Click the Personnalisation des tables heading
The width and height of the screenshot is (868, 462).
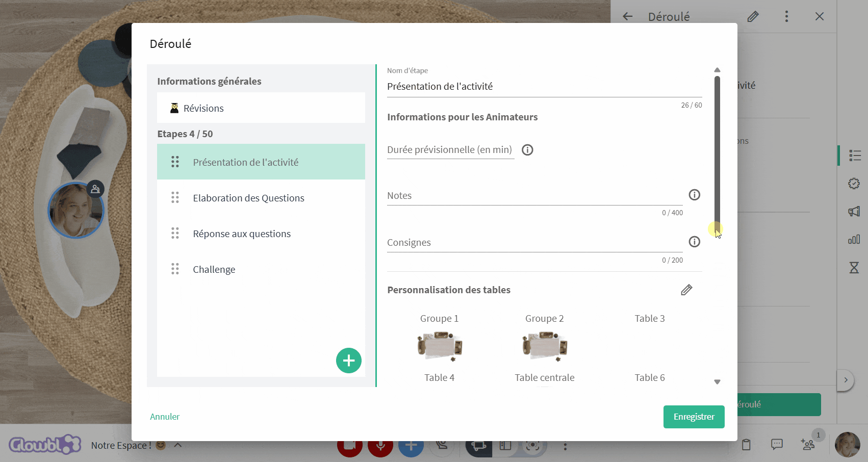click(449, 290)
